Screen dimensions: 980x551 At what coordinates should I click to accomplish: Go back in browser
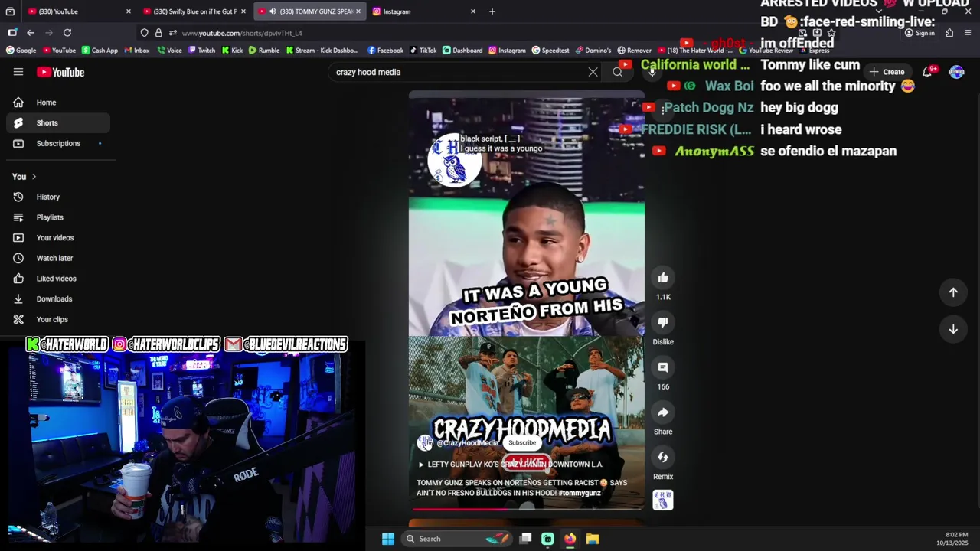pyautogui.click(x=30, y=33)
